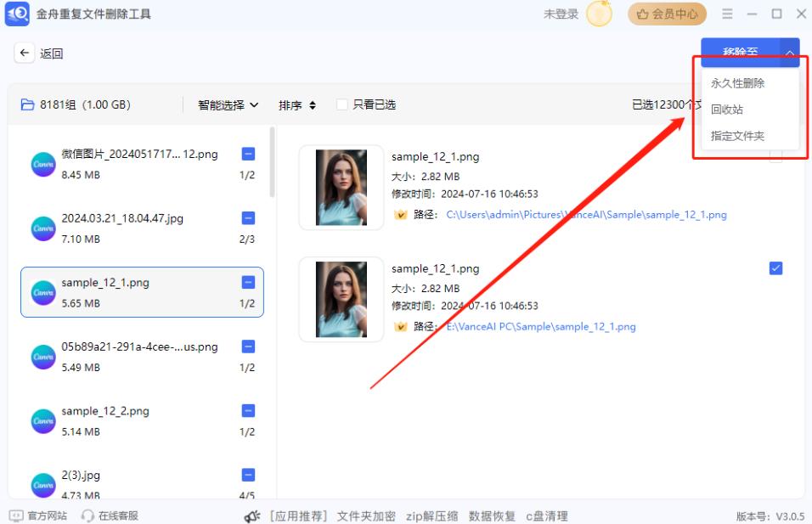Select 2(3).jpg file name
The width and height of the screenshot is (812, 524).
[x=81, y=475]
